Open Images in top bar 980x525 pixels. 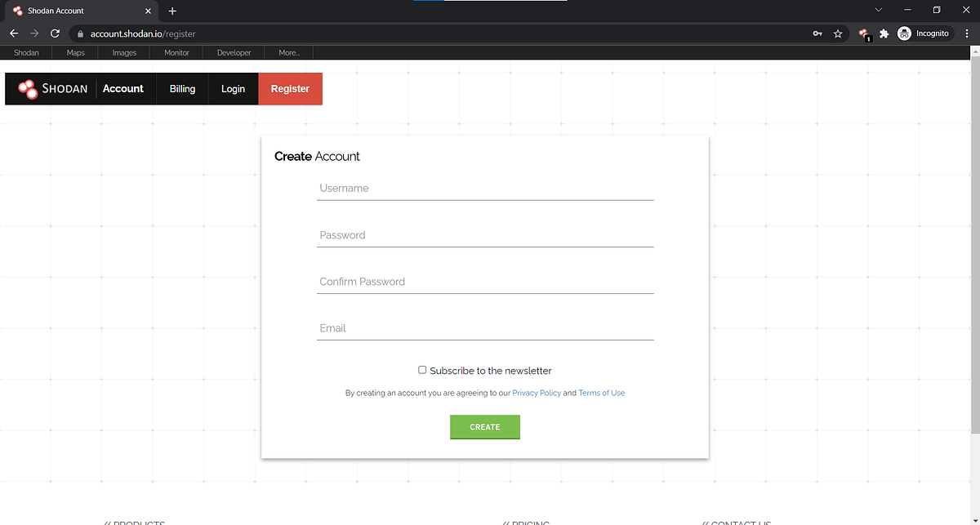[x=124, y=52]
